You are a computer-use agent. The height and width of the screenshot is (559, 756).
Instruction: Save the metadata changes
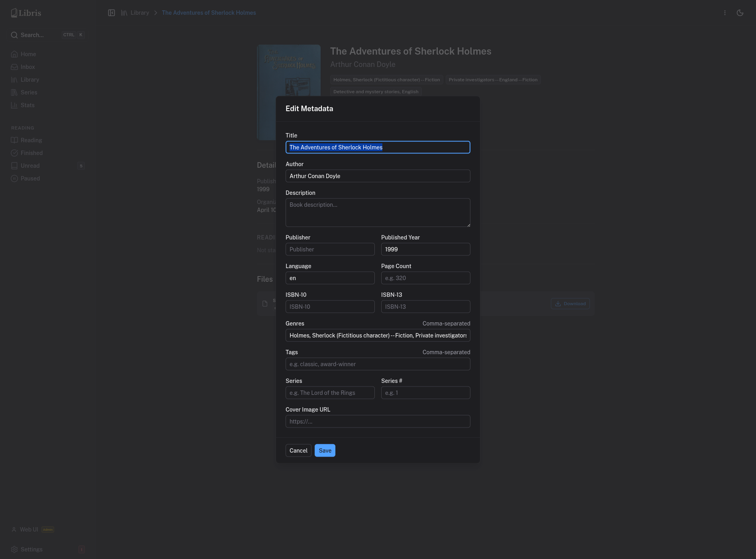[x=325, y=451]
